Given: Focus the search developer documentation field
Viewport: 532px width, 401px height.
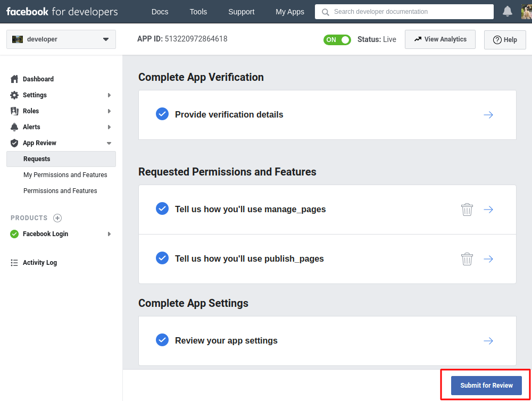Looking at the screenshot, I should tap(404, 12).
